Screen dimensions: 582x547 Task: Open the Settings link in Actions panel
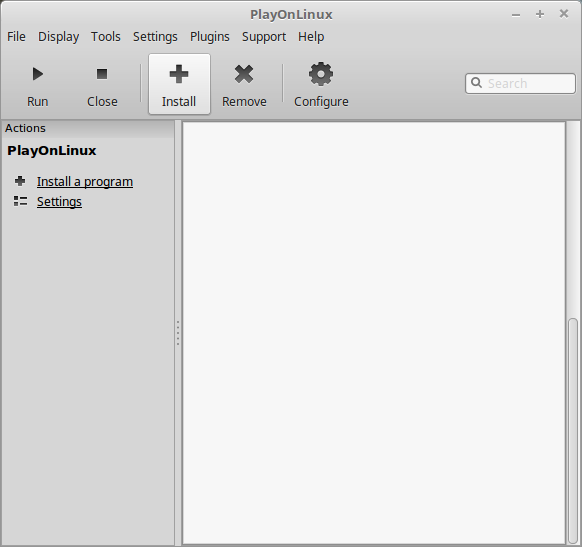(x=59, y=202)
